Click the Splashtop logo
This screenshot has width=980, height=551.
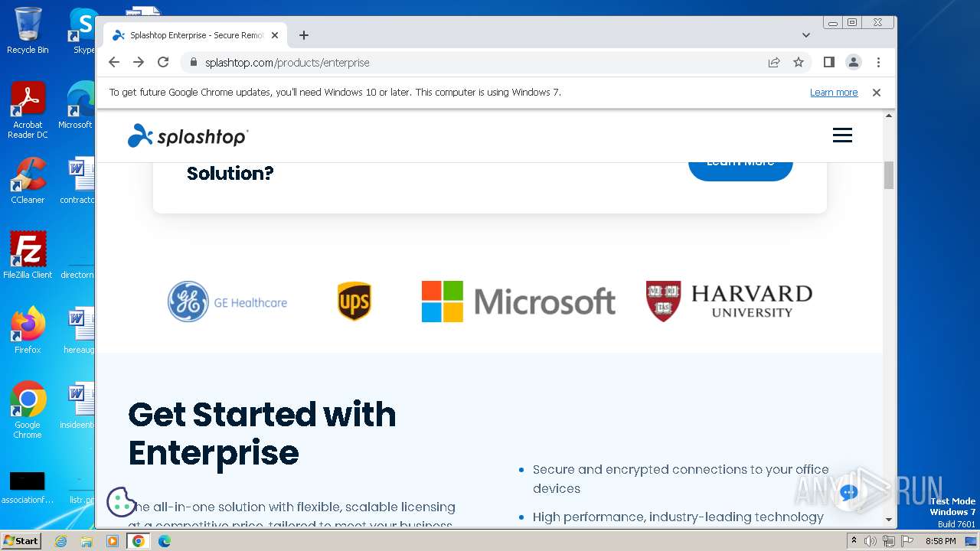[188, 135]
